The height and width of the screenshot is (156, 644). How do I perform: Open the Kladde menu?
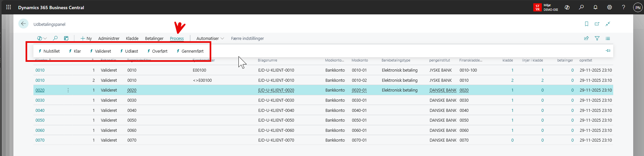tap(132, 38)
